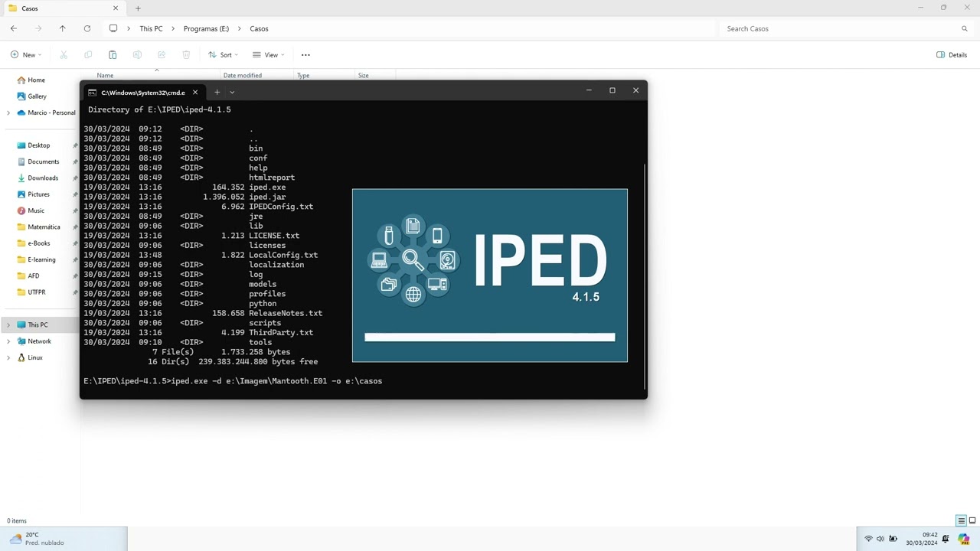
Task: Sort by the Size column header
Action: click(363, 76)
